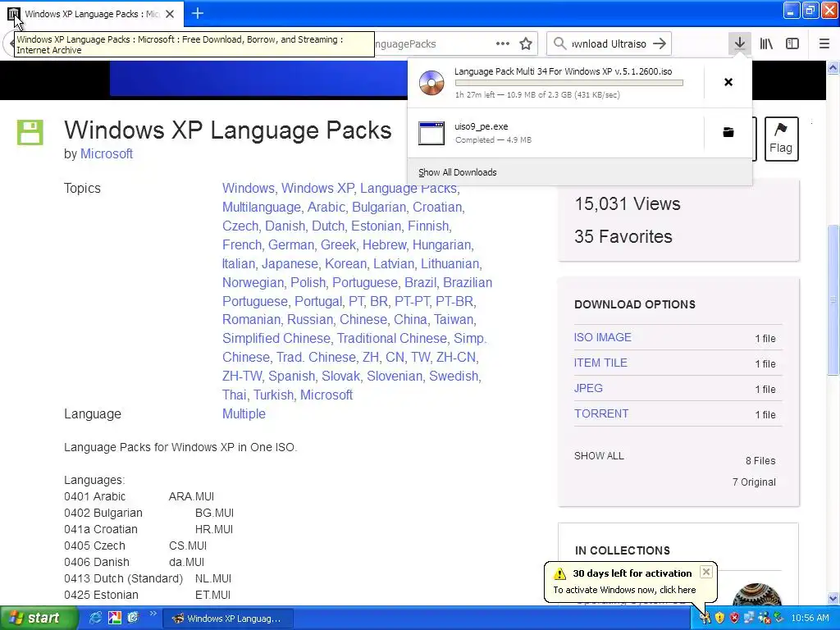Screen dimensions: 840x630
Task: Open the 7 Original files link
Action: coord(754,482)
